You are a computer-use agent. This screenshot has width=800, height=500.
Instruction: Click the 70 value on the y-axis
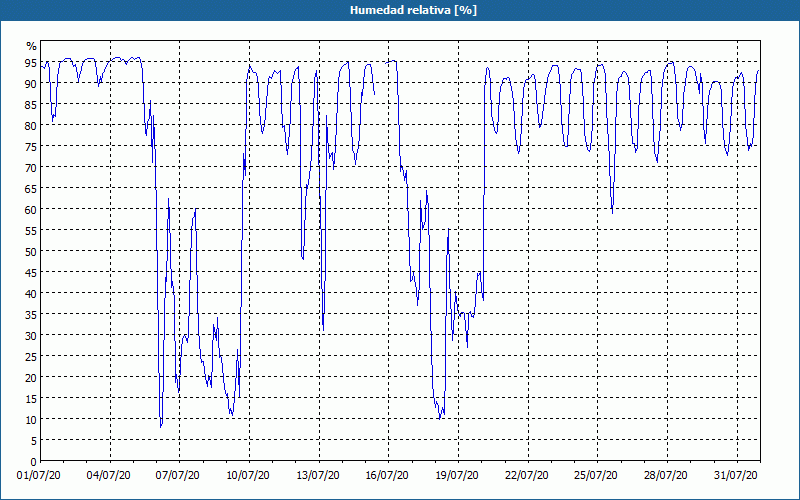(31, 167)
